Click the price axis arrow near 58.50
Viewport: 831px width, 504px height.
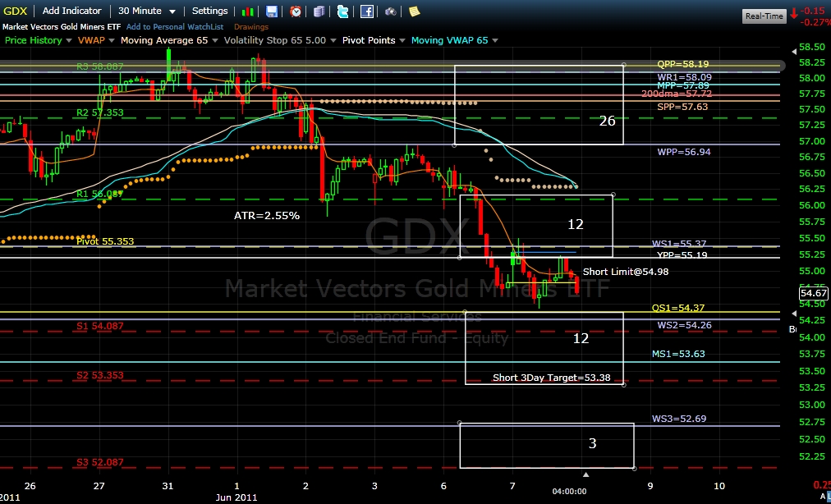click(794, 52)
